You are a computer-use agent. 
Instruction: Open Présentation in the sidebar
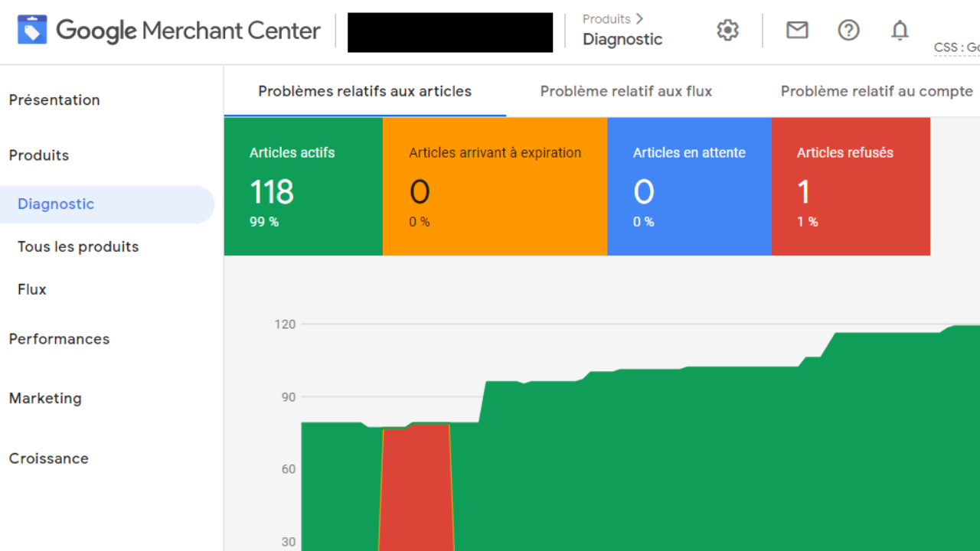click(x=54, y=99)
